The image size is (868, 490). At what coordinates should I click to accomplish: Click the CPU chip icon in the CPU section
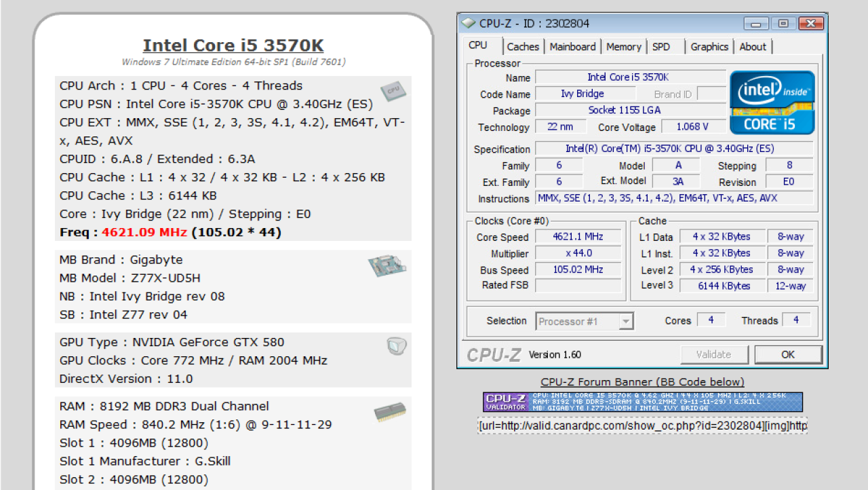click(393, 90)
